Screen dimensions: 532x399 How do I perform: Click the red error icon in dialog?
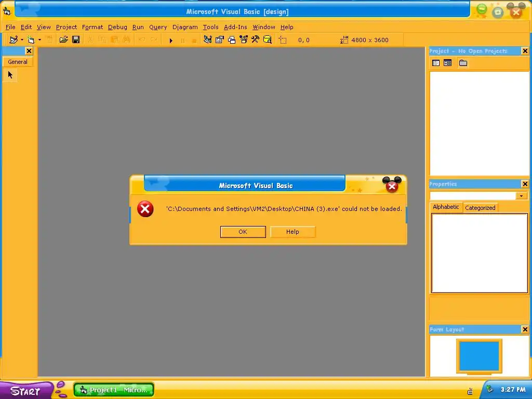(145, 209)
